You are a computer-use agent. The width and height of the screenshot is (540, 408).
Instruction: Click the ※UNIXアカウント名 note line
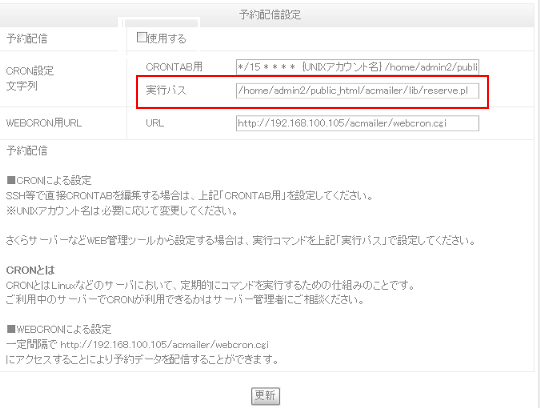pyautogui.click(x=122, y=211)
